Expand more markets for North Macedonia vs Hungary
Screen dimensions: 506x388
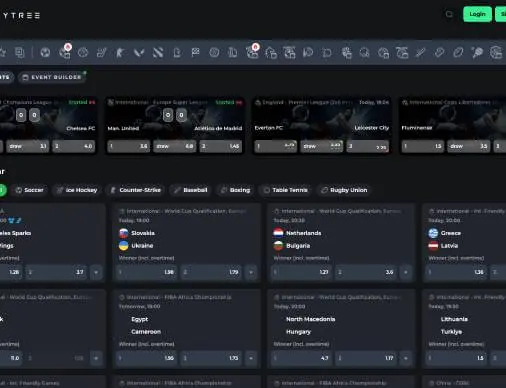pyautogui.click(x=406, y=358)
